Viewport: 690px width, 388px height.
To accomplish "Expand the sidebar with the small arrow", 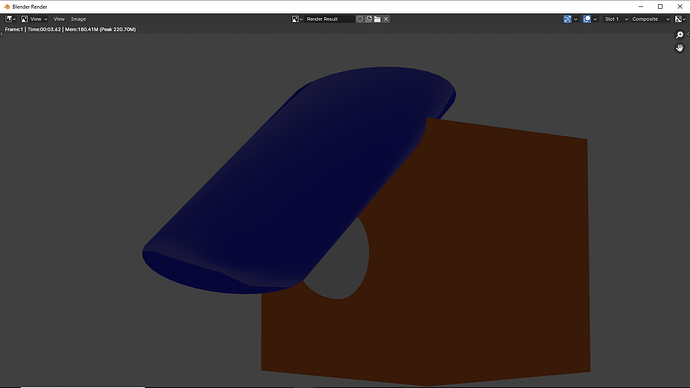I will [x=688, y=34].
